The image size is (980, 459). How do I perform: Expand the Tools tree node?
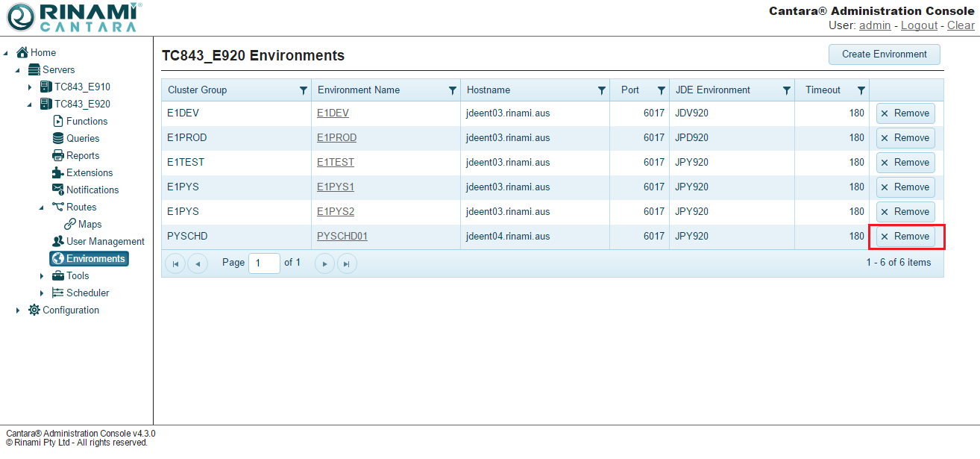(x=42, y=276)
